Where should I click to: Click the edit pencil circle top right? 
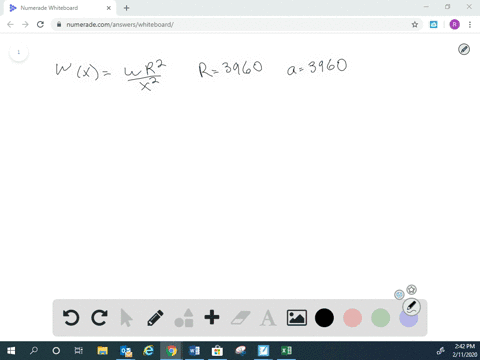click(x=464, y=49)
